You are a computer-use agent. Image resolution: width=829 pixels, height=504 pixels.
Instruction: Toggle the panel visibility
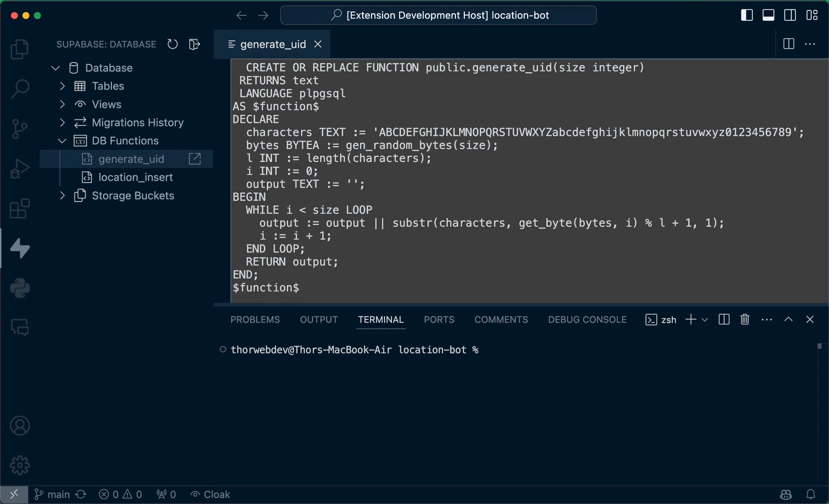[x=769, y=15]
